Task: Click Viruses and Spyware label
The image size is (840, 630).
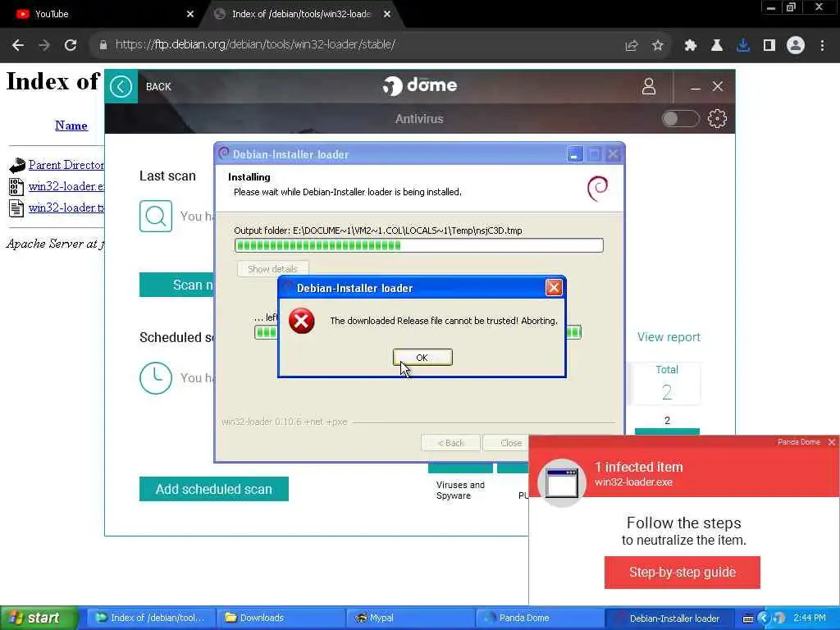Action: point(460,491)
